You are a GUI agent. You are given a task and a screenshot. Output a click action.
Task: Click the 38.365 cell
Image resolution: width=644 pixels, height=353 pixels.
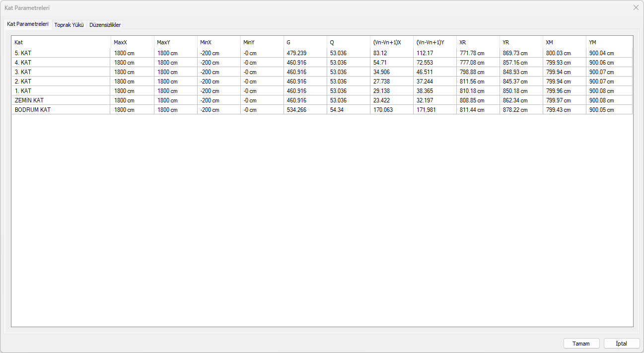tap(434, 91)
